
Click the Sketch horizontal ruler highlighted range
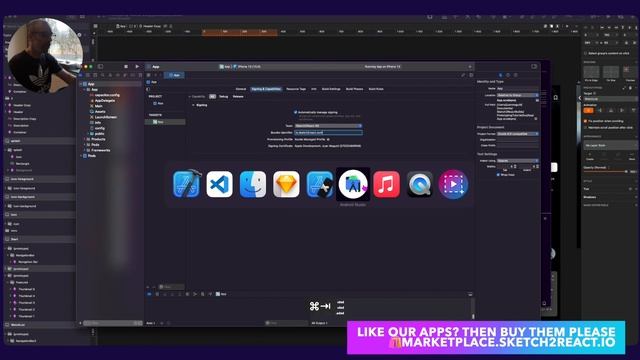[240, 32]
